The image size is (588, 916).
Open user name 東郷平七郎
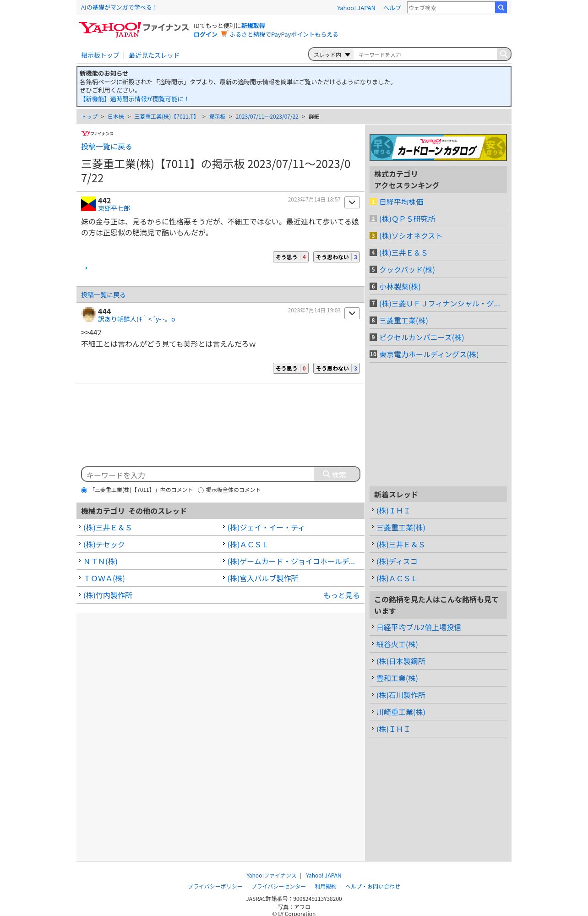(114, 208)
